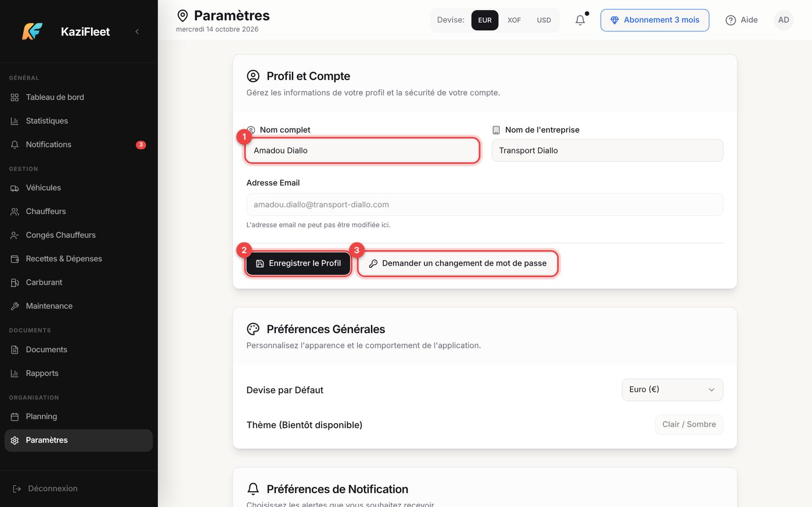Switch currency to USD
This screenshot has width=812, height=507.
(x=544, y=20)
